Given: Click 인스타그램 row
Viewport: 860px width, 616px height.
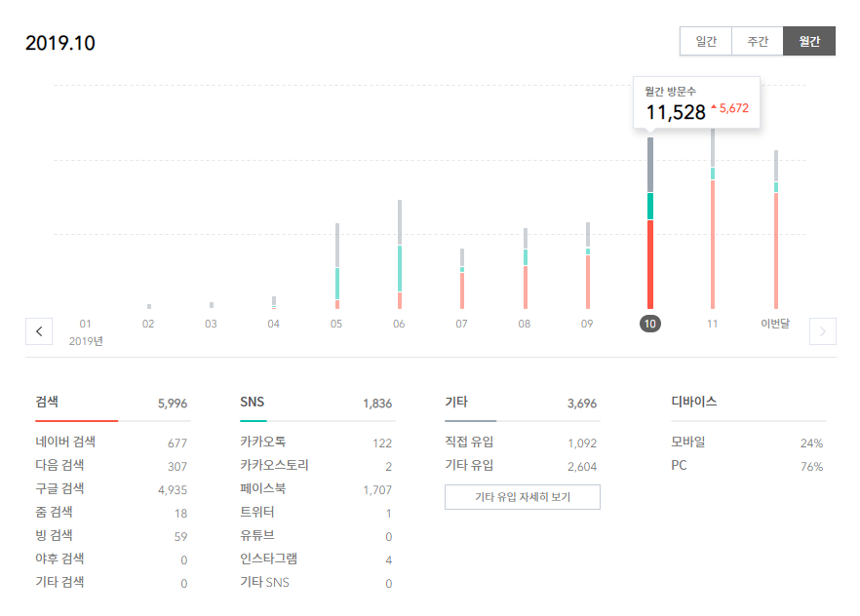Looking at the screenshot, I should click(317, 559).
